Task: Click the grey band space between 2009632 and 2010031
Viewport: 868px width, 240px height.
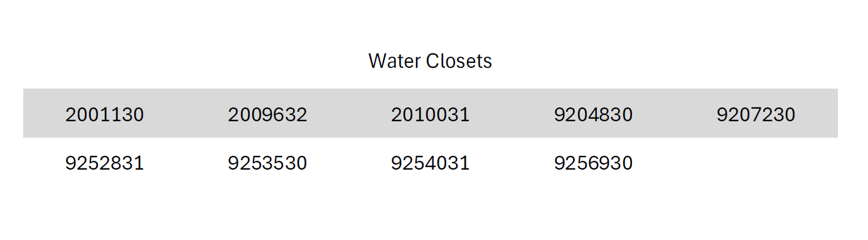Action: click(x=349, y=115)
